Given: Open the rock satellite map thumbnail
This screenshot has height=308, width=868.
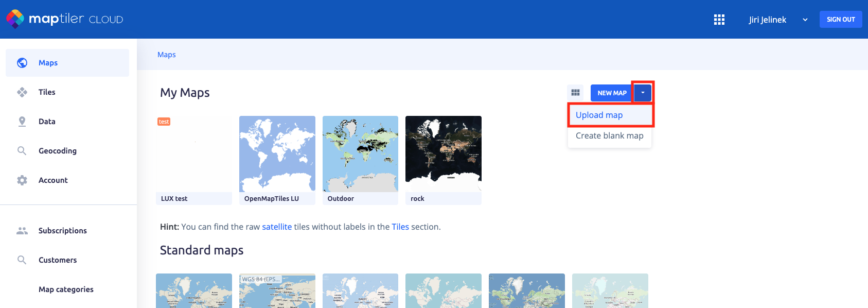Looking at the screenshot, I should 443,154.
